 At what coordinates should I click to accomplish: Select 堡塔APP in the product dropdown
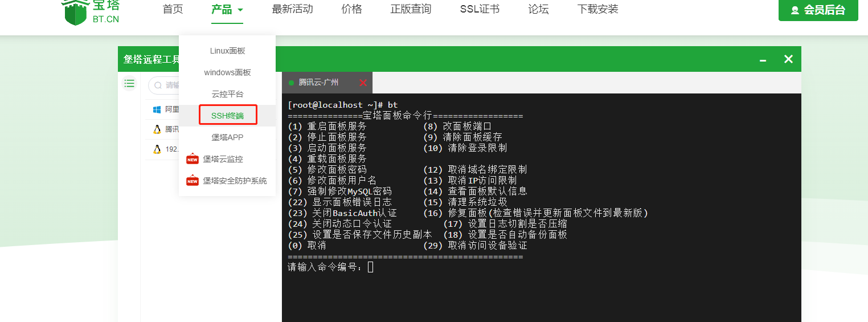tap(227, 137)
